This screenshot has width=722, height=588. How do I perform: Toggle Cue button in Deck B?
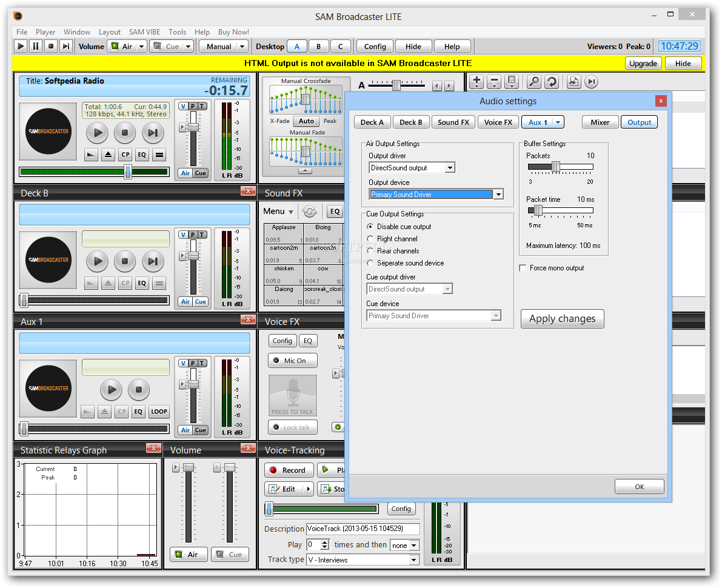(200, 302)
